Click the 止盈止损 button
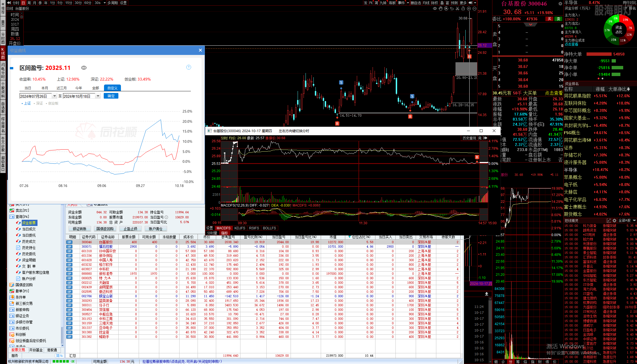The width and height of the screenshot is (637, 364). (x=130, y=229)
